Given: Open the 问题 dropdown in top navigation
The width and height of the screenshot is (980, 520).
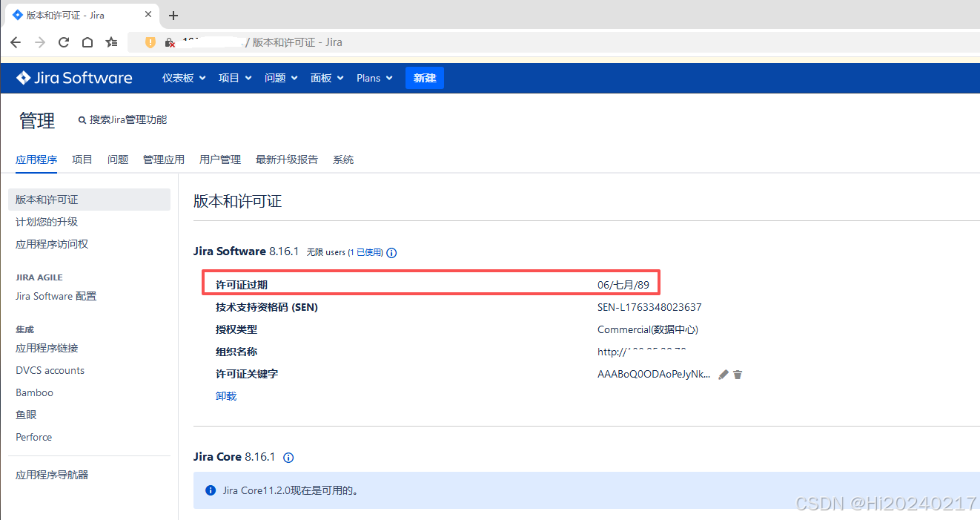Looking at the screenshot, I should pyautogui.click(x=281, y=78).
